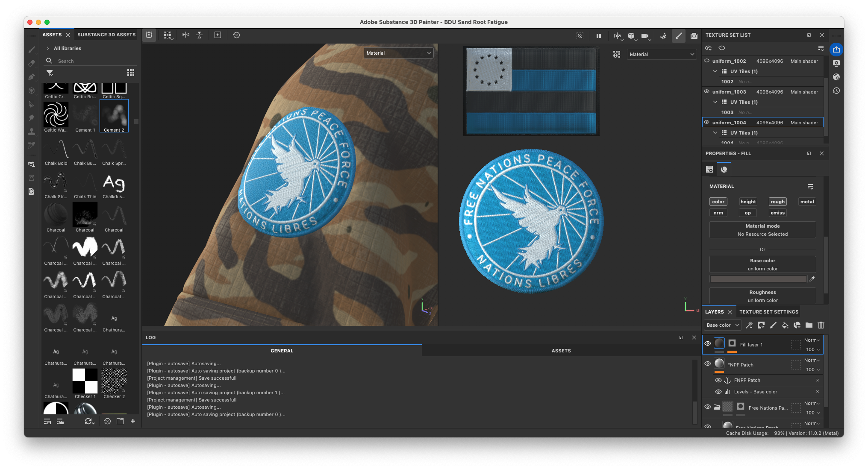Remove the Levels - Base color effect
Viewport: 868px width, 469px height.
[818, 392]
